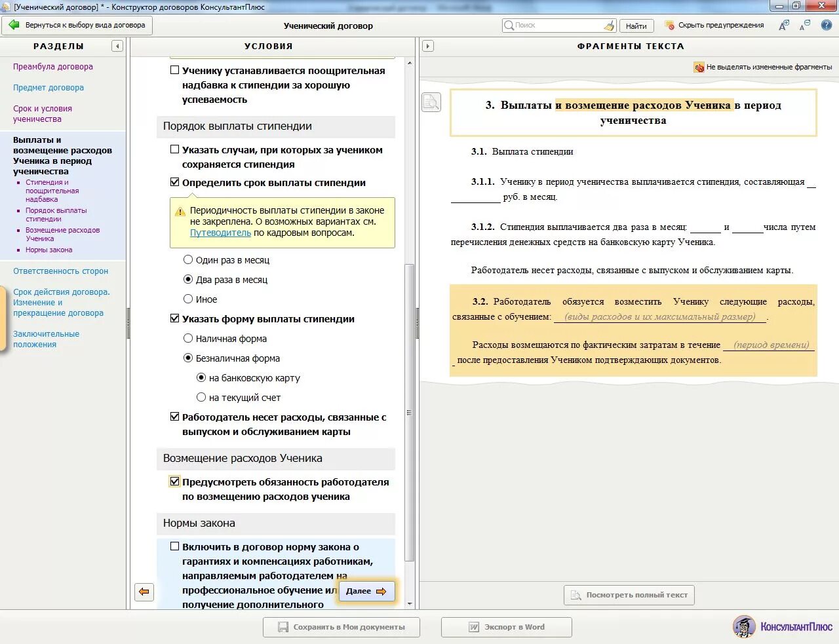The image size is (839, 644).
Task: Select на текущий счет option
Action: point(201,397)
